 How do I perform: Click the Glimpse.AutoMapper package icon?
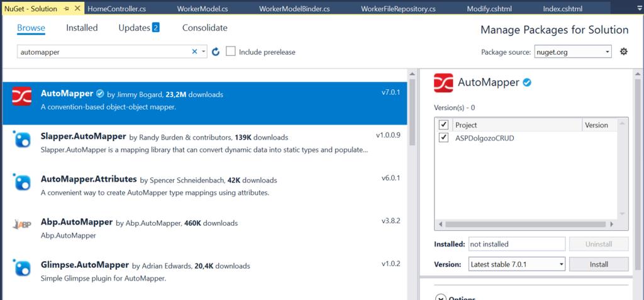[x=22, y=267]
